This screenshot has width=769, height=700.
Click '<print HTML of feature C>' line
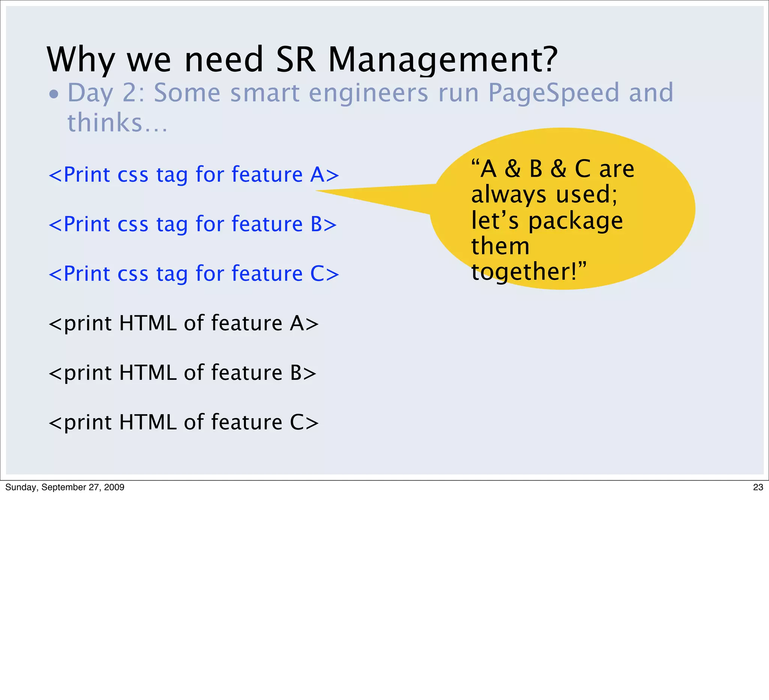184,423
